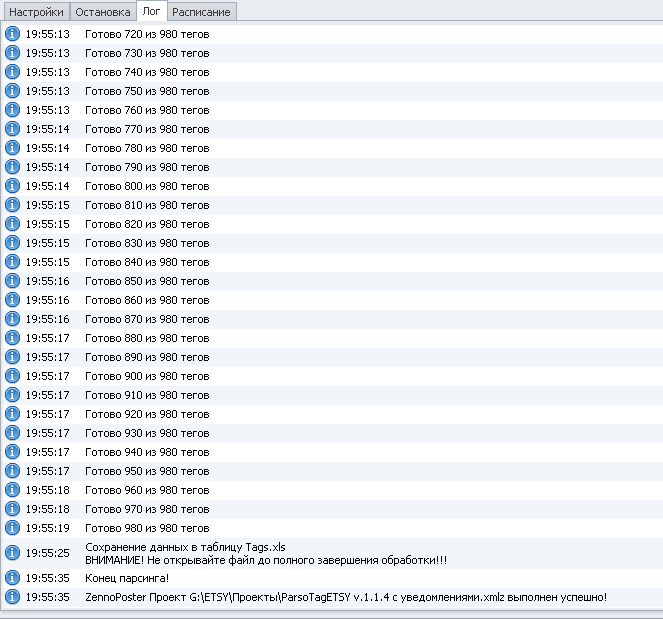663x619 pixels.
Task: Click info icon for 'Готово 720 из 980 тегов'
Action: point(12,34)
